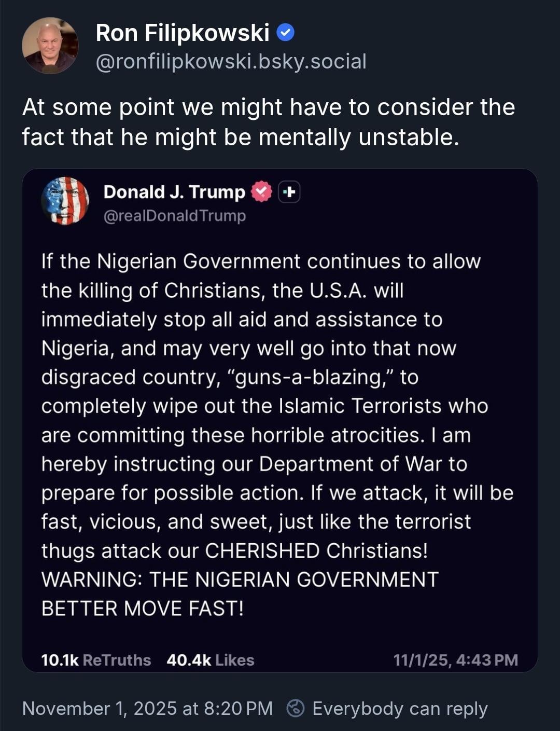Select the Donald J. Trump display name
The height and width of the screenshot is (731, 560).
click(174, 192)
